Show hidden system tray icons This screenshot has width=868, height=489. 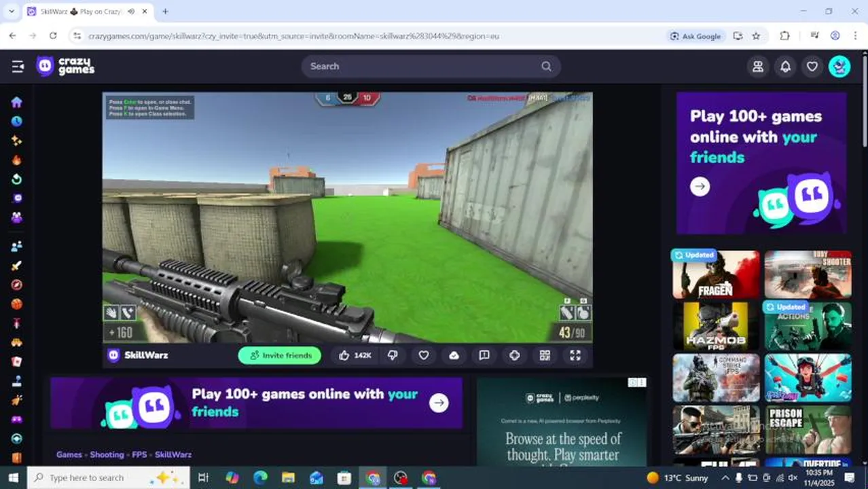(725, 477)
